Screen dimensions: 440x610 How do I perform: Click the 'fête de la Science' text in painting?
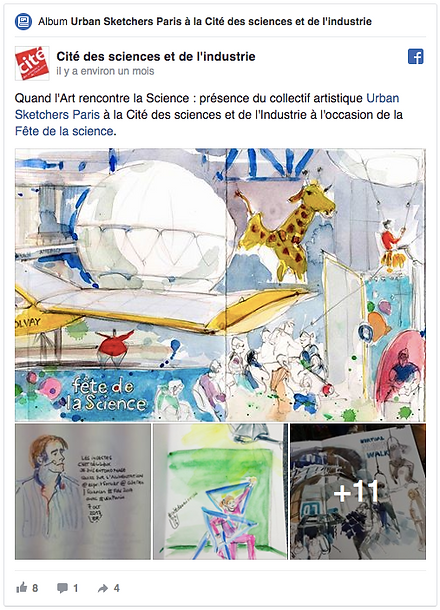[x=106, y=395]
